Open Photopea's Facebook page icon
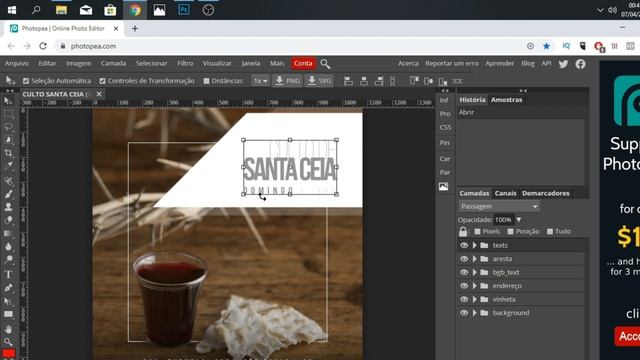 click(x=580, y=64)
